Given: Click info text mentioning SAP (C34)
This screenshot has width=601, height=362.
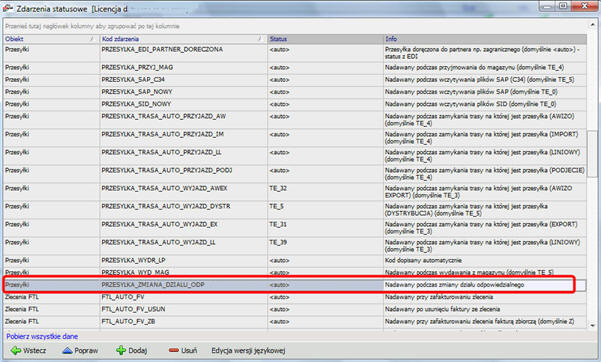Looking at the screenshot, I should pos(479,80).
